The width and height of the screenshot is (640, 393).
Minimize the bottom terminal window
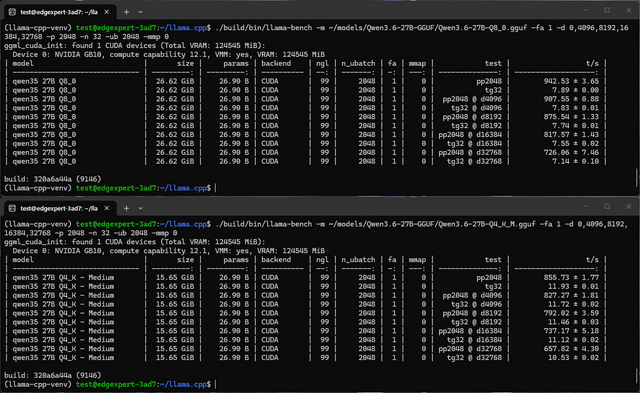[x=586, y=206]
